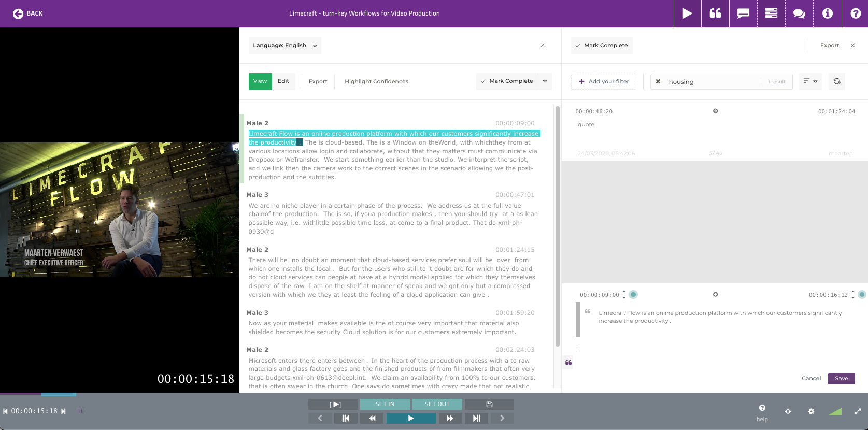This screenshot has height=430, width=868.
Task: Increase the annotation out-time 00:00:16:12
Action: click(853, 292)
